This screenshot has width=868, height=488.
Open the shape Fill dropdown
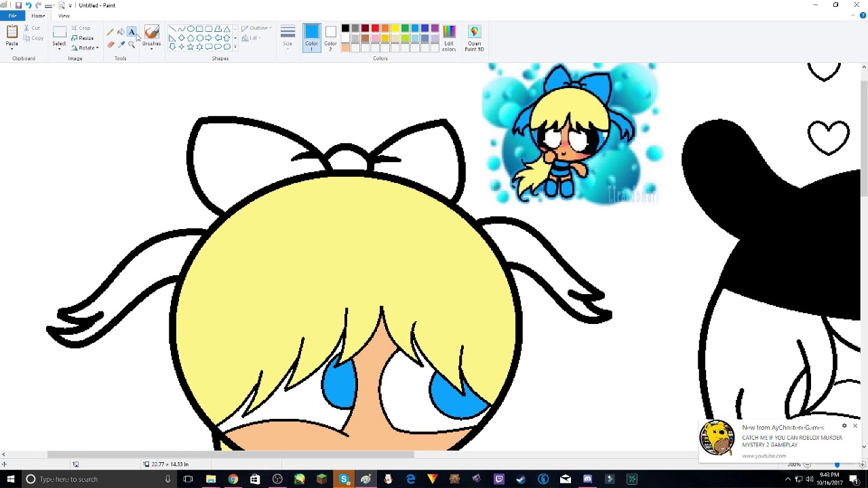point(251,39)
